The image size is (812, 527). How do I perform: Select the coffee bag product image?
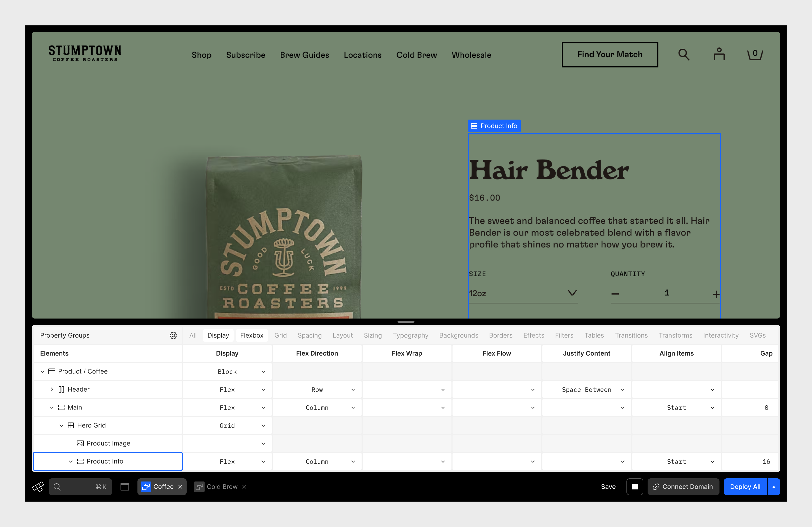point(284,237)
